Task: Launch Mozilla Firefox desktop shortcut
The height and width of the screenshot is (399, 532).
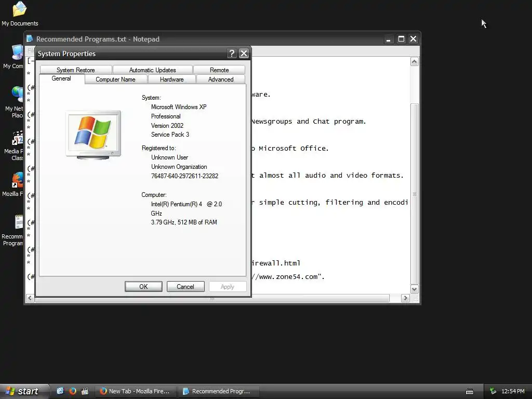Action: pos(13,184)
